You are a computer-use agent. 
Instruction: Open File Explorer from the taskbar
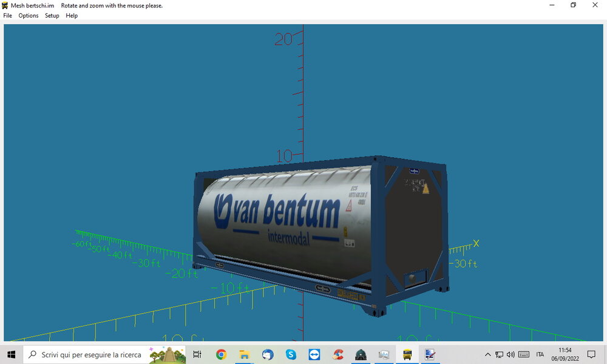pyautogui.click(x=244, y=354)
